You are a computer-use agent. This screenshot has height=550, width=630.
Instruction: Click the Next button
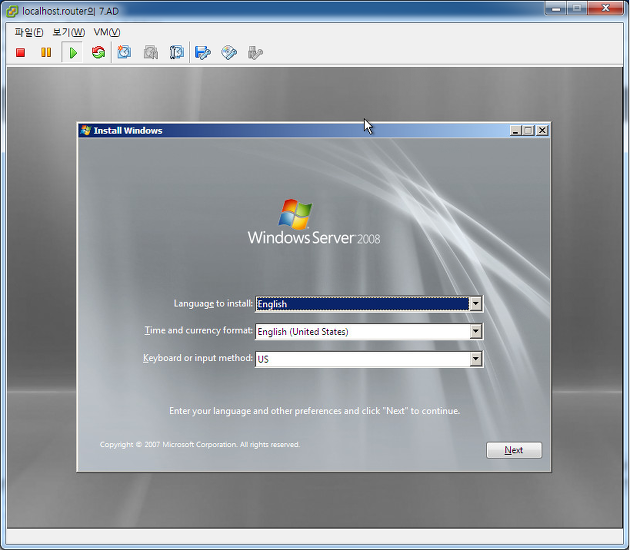click(x=514, y=450)
